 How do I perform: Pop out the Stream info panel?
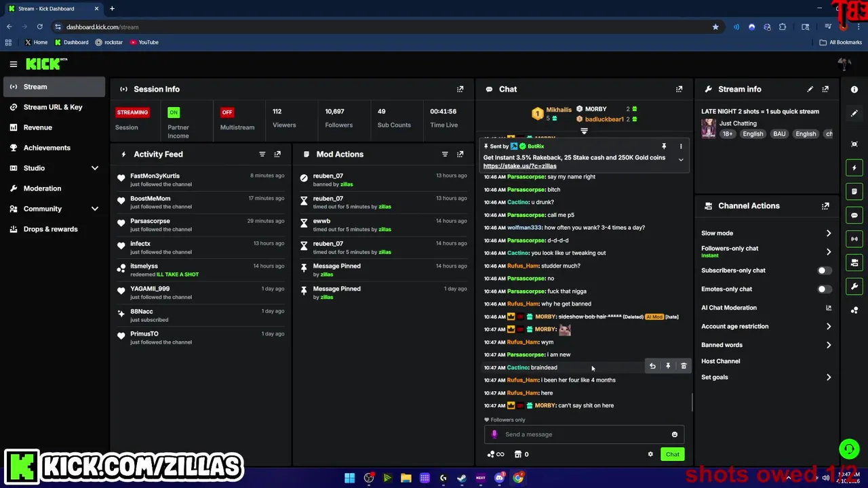[x=825, y=89]
